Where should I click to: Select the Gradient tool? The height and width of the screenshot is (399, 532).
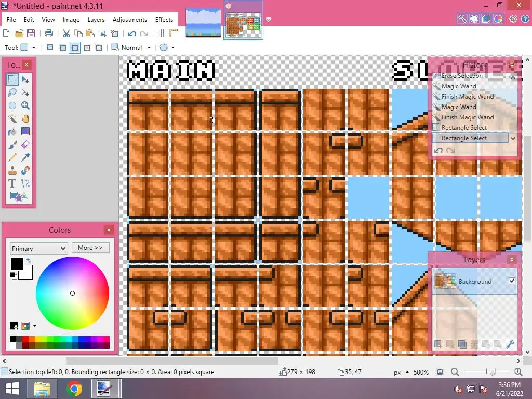25,131
